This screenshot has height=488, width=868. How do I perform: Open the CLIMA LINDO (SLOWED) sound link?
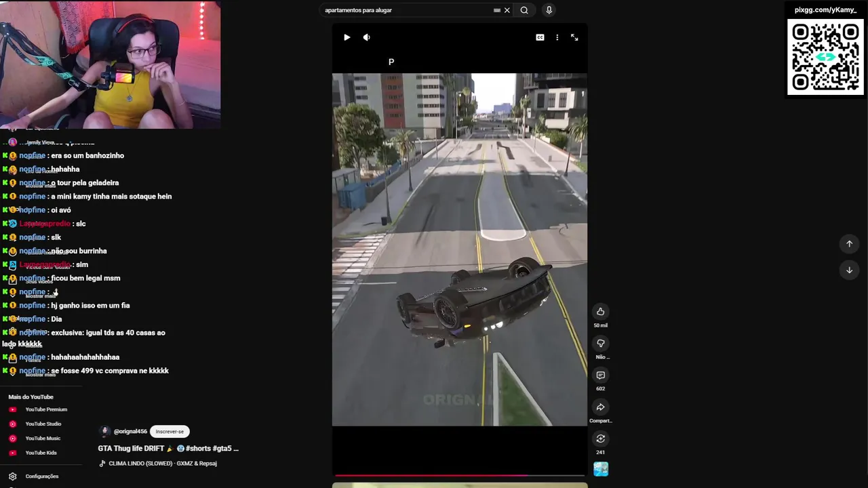click(163, 464)
